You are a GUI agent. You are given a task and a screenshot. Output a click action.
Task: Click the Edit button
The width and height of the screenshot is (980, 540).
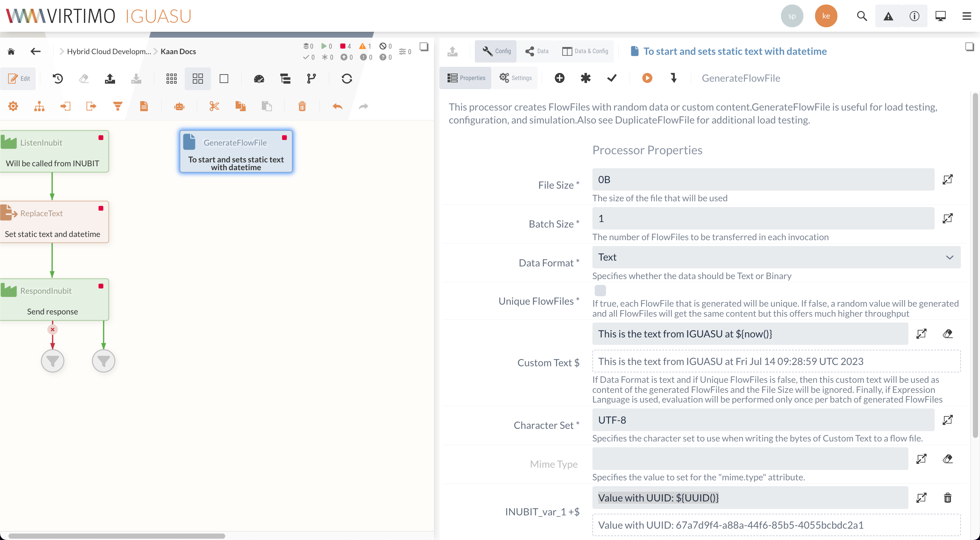click(18, 79)
